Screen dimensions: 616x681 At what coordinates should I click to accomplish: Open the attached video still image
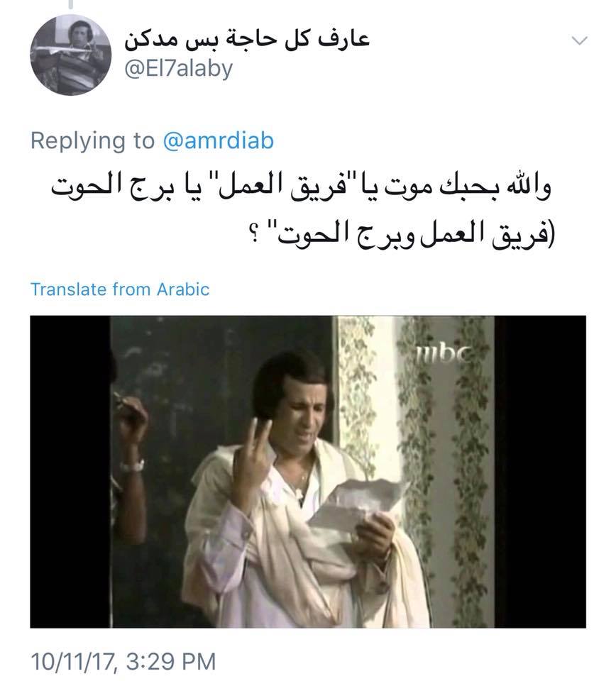click(308, 472)
